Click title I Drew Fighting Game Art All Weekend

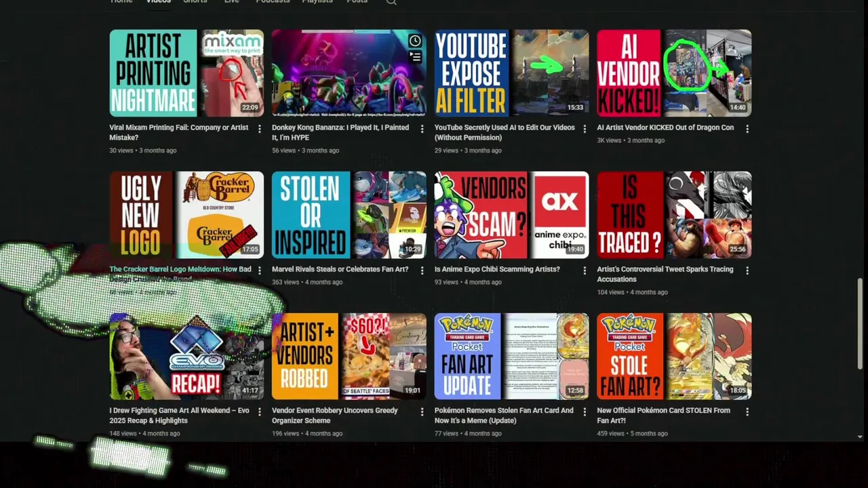click(179, 415)
